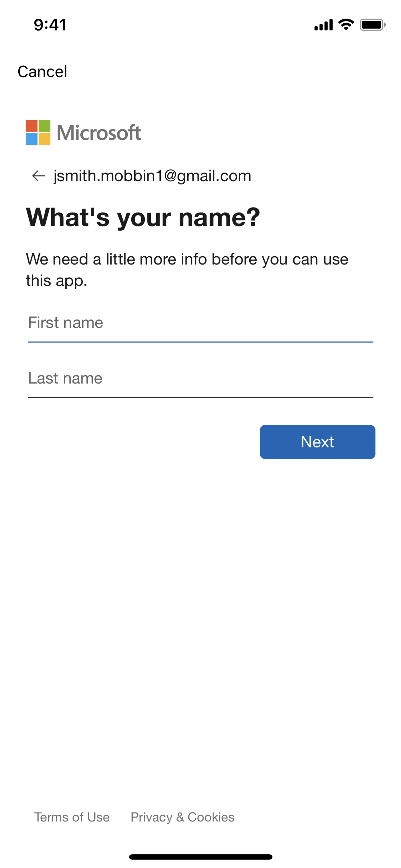
Task: Tap the cellular signal bars icon
Action: click(324, 25)
